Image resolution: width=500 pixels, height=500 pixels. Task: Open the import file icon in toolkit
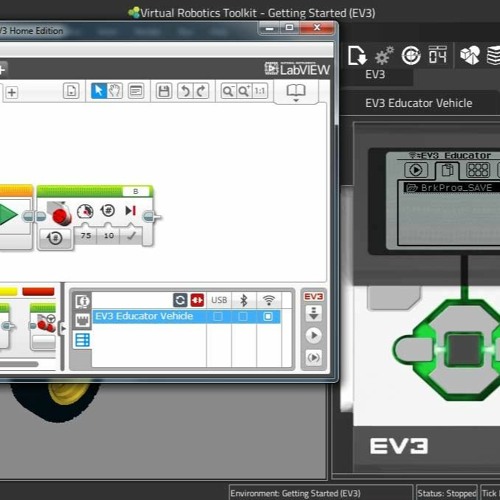[x=357, y=56]
